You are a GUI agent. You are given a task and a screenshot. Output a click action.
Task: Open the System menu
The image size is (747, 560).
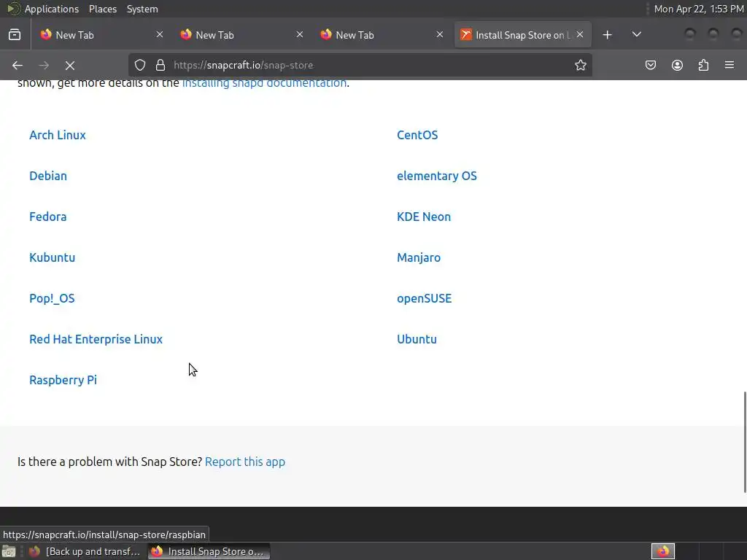tap(142, 9)
